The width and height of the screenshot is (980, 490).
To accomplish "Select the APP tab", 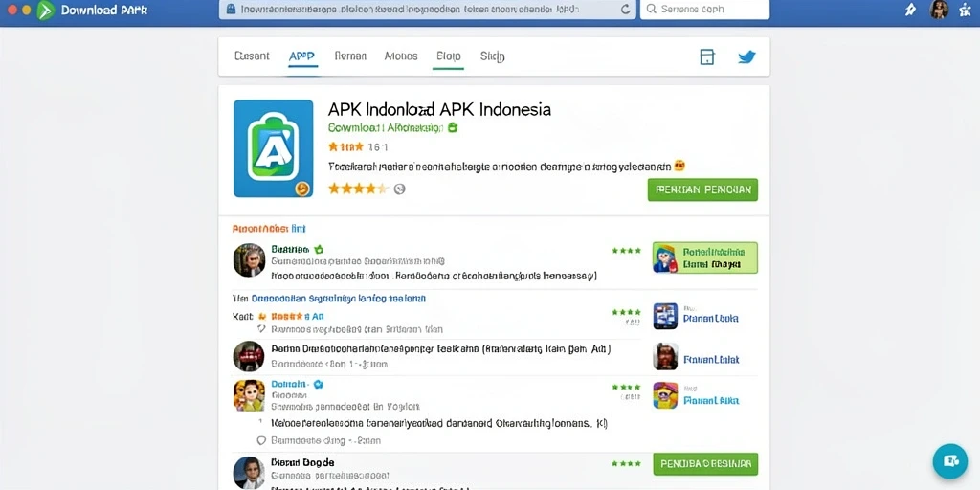I will (301, 56).
